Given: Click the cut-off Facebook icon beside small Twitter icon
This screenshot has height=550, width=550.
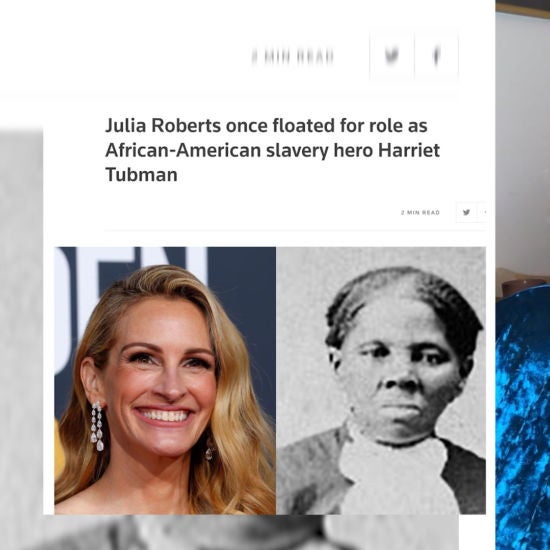Looking at the screenshot, I should pos(484,212).
